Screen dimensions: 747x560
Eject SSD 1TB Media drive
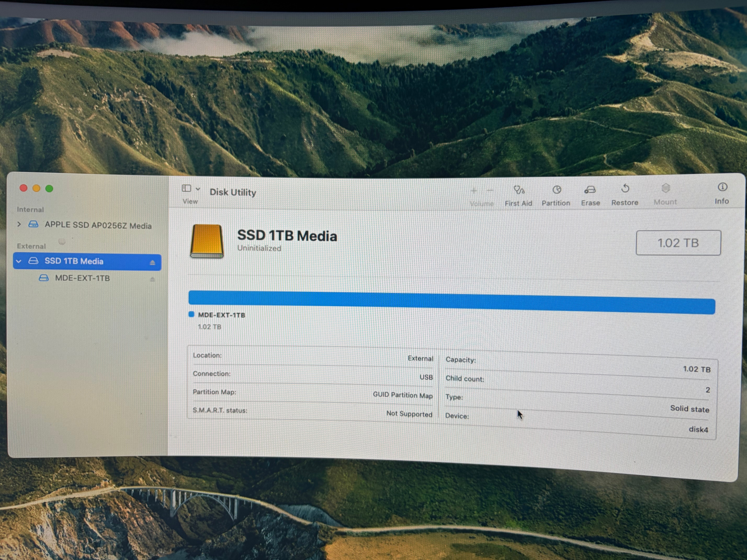coord(152,263)
